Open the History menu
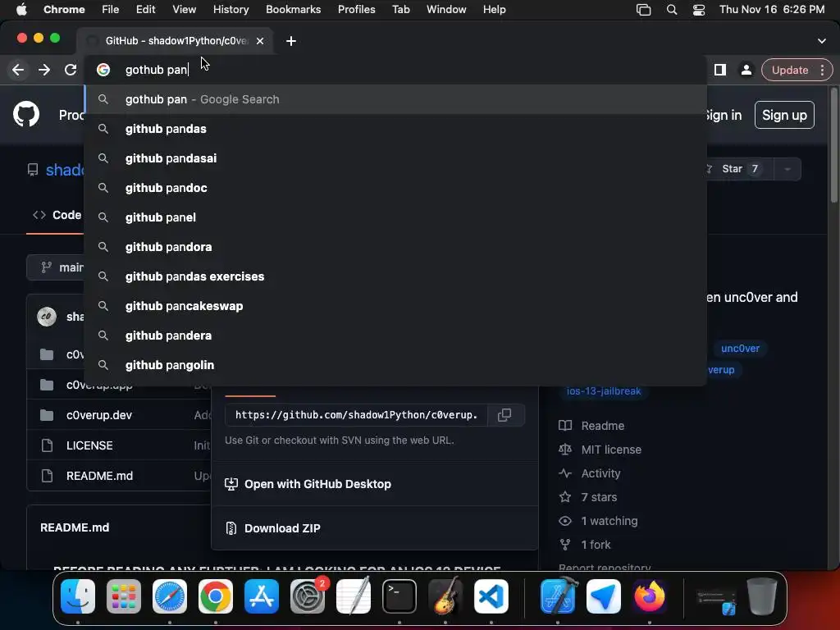The width and height of the screenshot is (840, 630). 231,9
